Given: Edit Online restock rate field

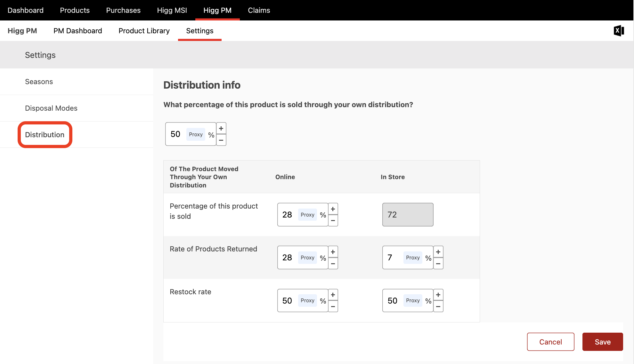Looking at the screenshot, I should tap(303, 300).
